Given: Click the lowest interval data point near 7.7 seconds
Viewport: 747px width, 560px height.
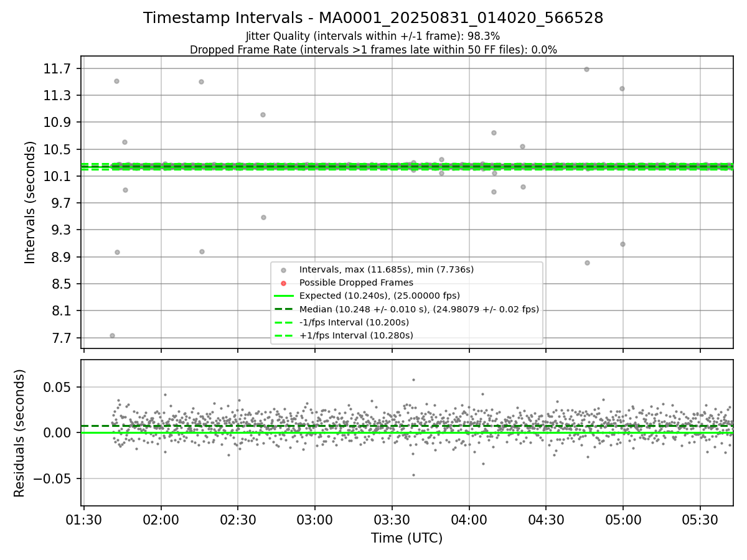Looking at the screenshot, I should click(x=112, y=335).
